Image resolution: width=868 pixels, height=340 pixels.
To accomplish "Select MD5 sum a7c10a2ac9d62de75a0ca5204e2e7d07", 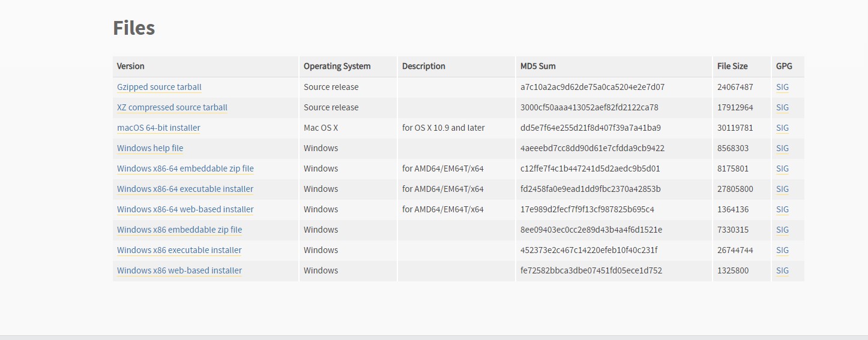I will tap(592, 87).
